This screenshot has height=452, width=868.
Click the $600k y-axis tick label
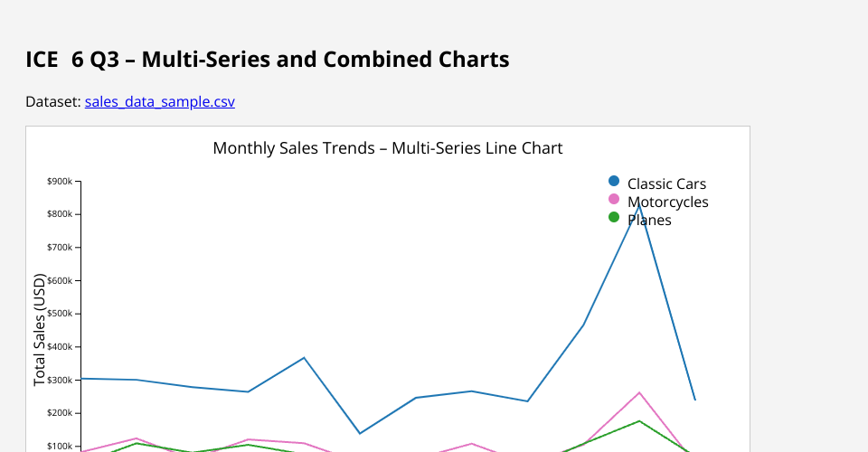[x=60, y=281]
